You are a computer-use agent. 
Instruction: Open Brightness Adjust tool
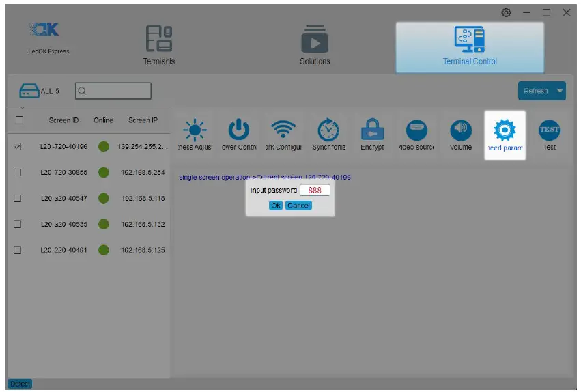point(195,135)
